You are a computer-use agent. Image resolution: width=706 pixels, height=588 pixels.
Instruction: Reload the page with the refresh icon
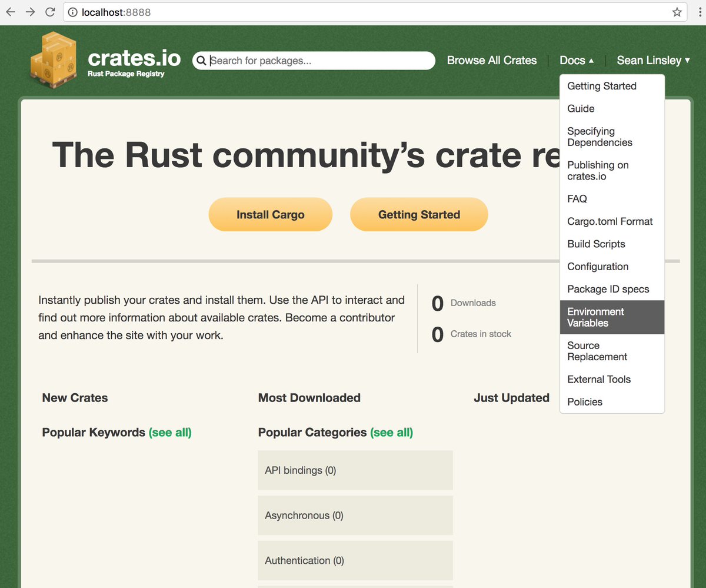50,12
